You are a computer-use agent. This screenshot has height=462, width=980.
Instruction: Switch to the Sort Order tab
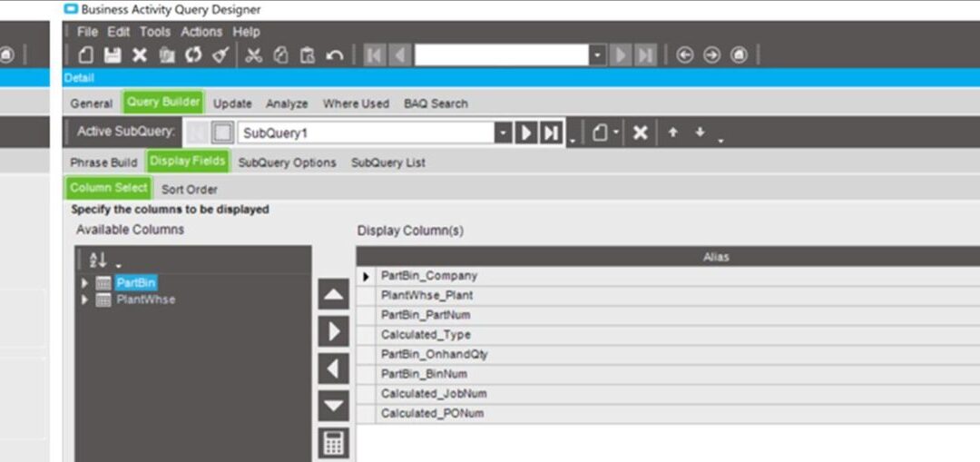tap(190, 189)
